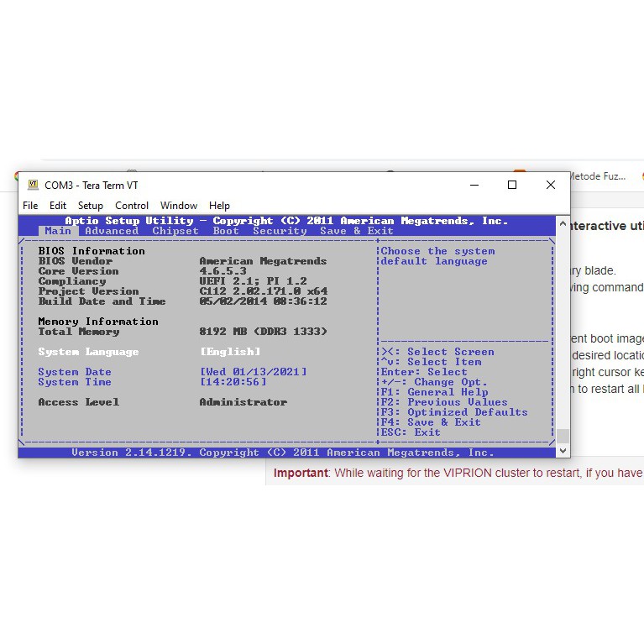Open the Setup menu
Screen dimensions: 644x644
[x=91, y=206]
